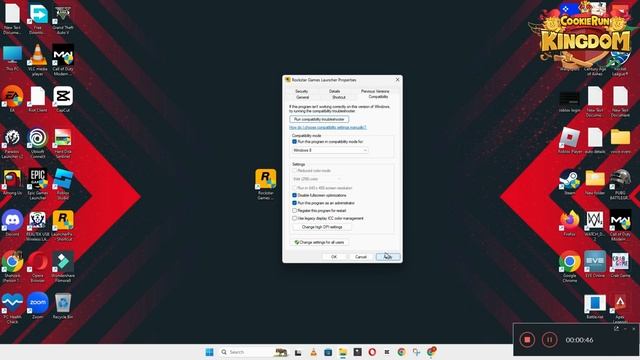Image resolution: width=640 pixels, height=360 pixels.
Task: Uncheck Disable fullscreen optimizations
Action: click(x=294, y=195)
